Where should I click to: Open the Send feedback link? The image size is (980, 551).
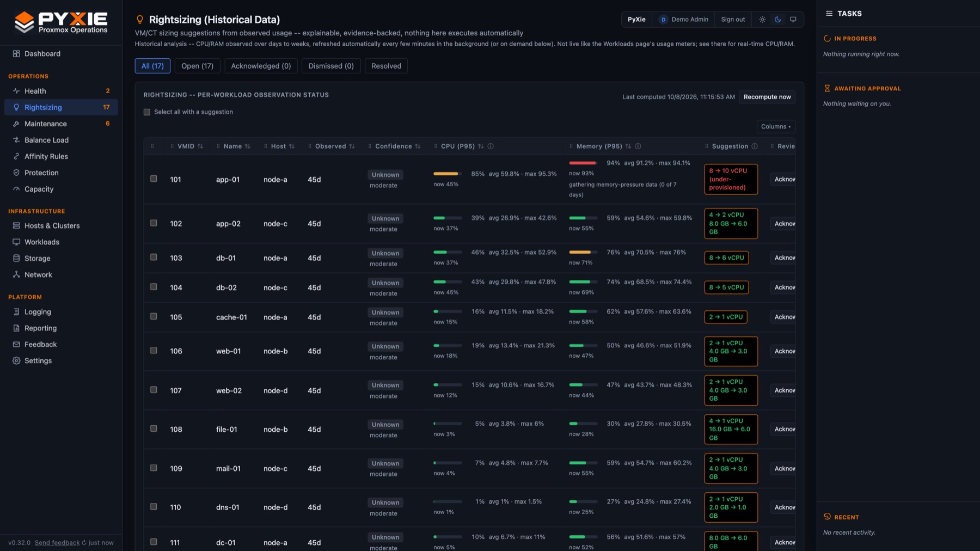click(57, 543)
